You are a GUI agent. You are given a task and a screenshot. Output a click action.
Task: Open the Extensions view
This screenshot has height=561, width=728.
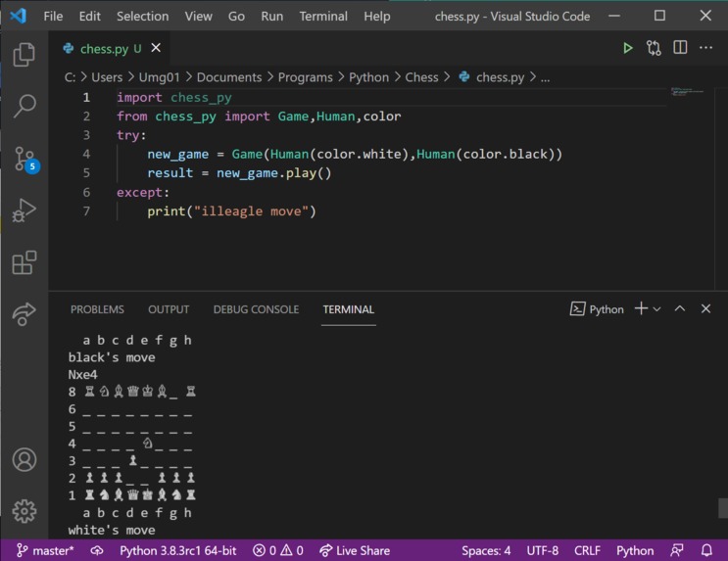[24, 262]
